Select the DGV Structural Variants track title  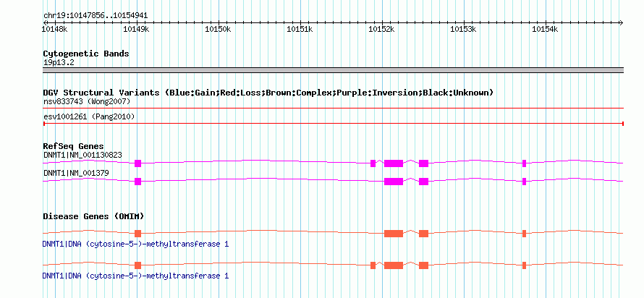coord(268,93)
